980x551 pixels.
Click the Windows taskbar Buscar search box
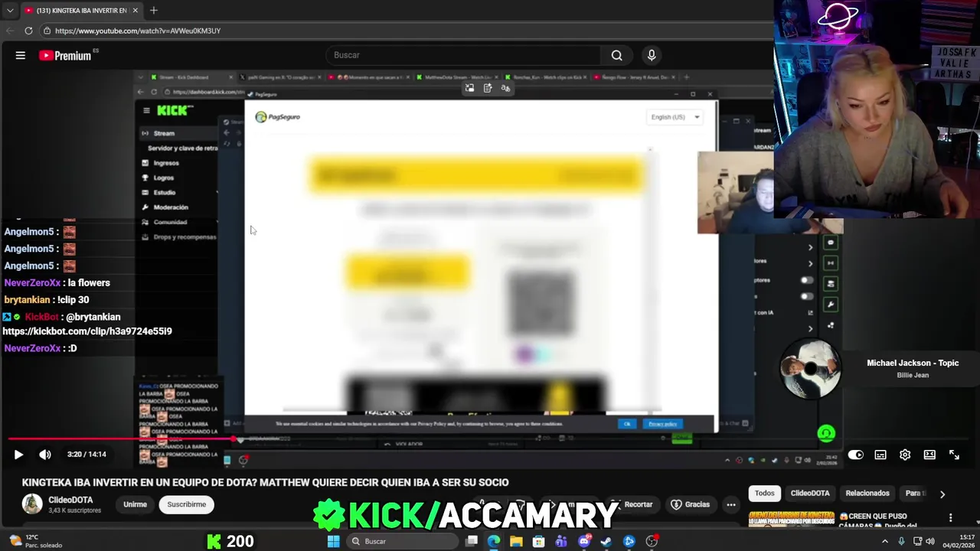pyautogui.click(x=402, y=541)
